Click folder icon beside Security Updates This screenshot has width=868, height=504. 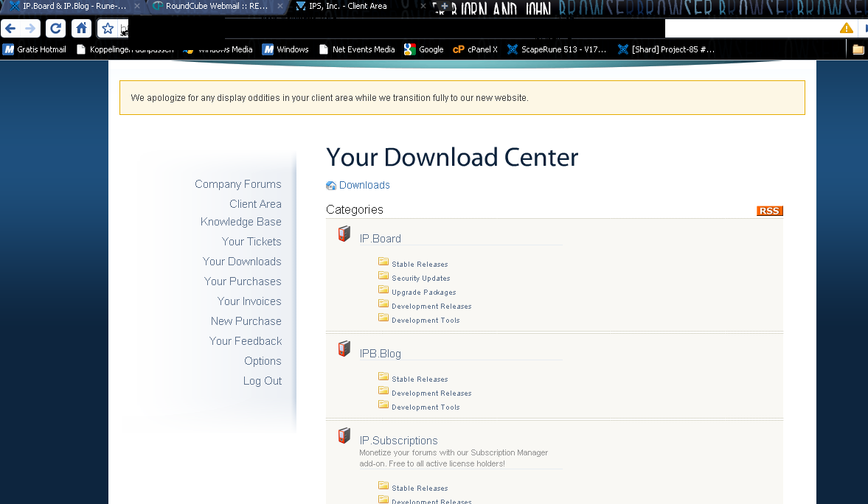383,275
